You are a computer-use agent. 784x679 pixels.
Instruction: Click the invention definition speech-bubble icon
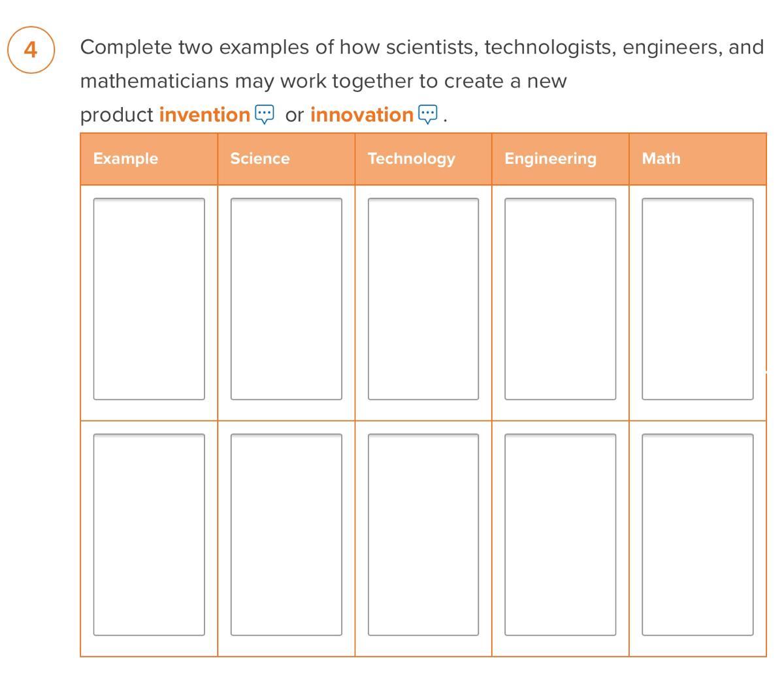point(265,114)
